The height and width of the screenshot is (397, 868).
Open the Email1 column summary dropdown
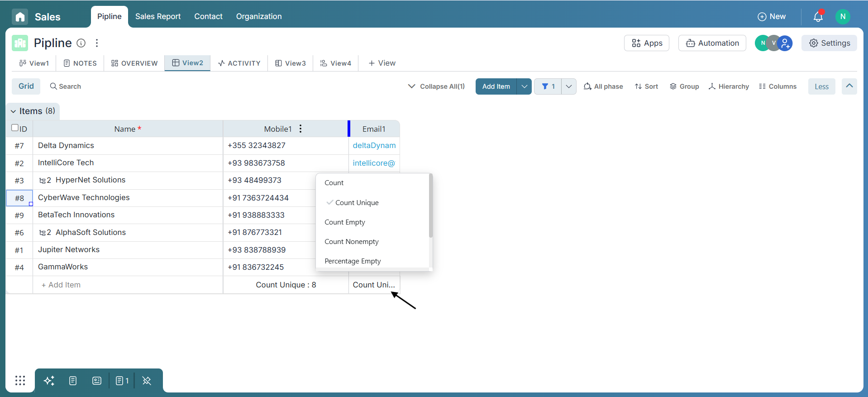click(374, 285)
